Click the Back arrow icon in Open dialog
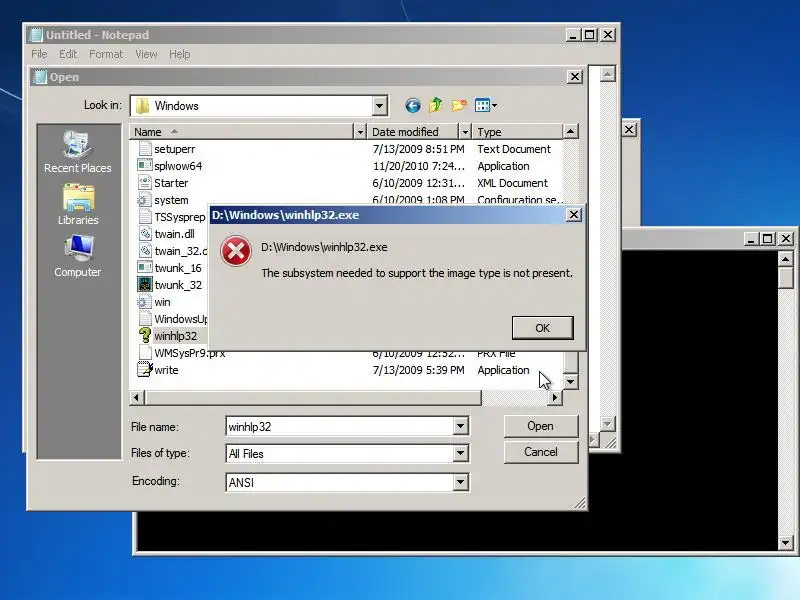 (x=413, y=106)
